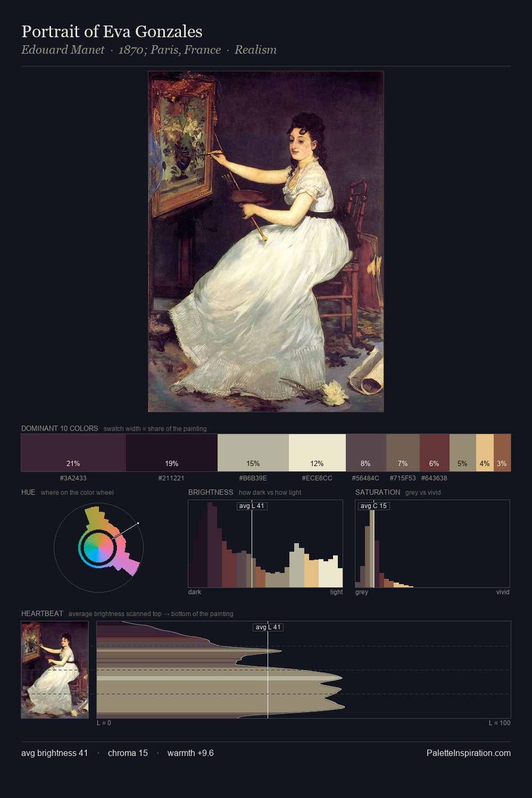Click hex code #3A2433 text
Screen dimensions: 532x798
[73, 478]
